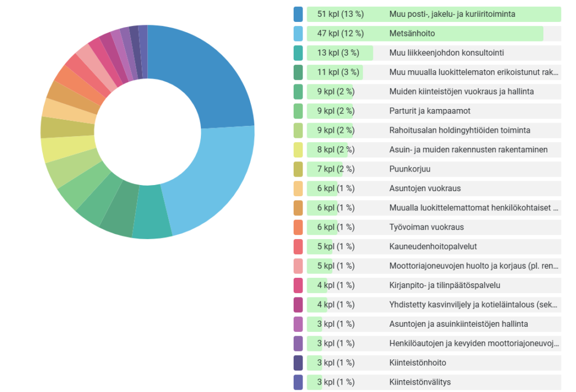The height and width of the screenshot is (392, 576).
Task: Choose the Kauneudenhoitopalvelut legend label
Action: click(433, 247)
